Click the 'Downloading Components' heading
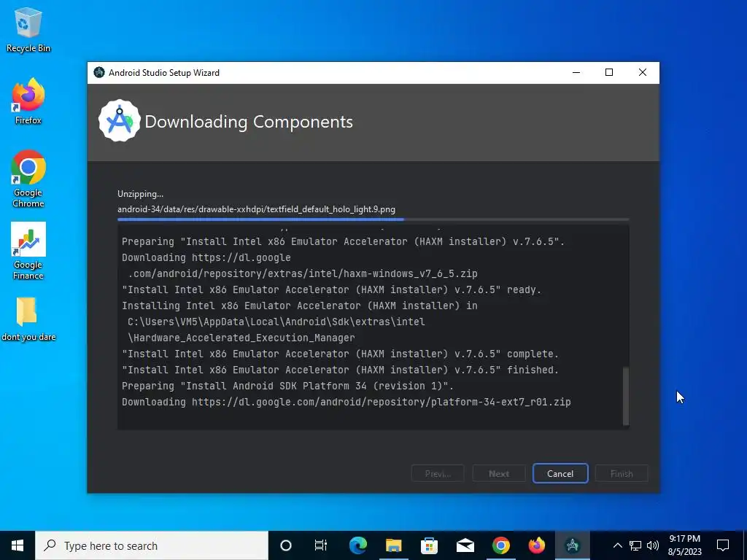This screenshot has width=747, height=560. tap(249, 122)
